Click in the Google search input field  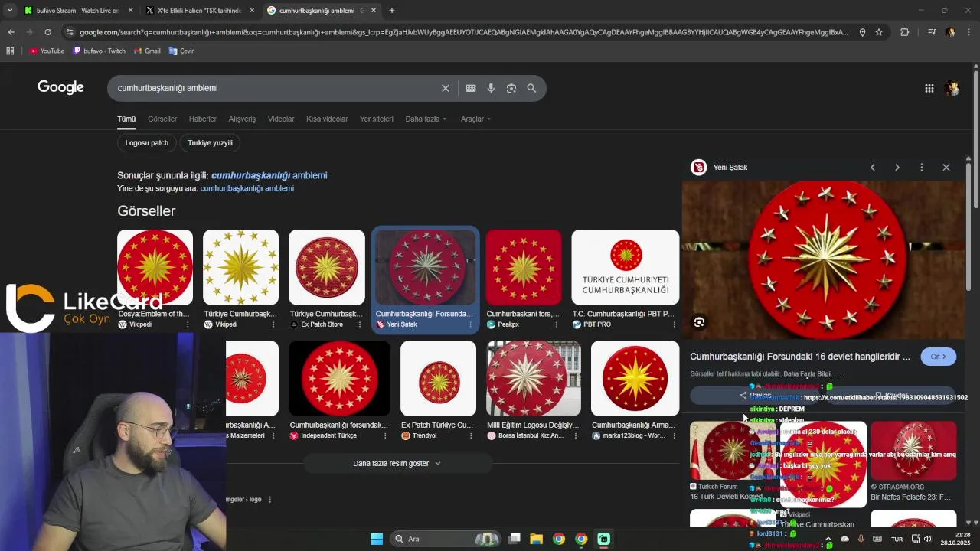(276, 88)
